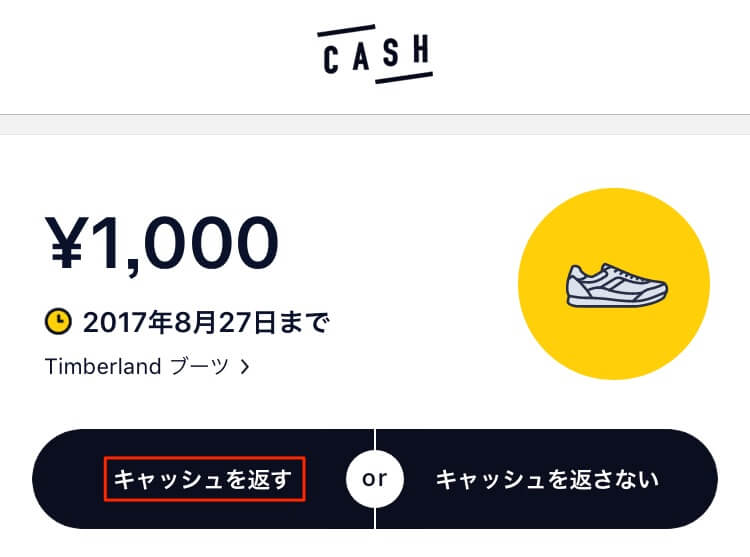The image size is (750, 557).
Task: Click the red-outlined キャッシュを返す label
Action: [204, 479]
